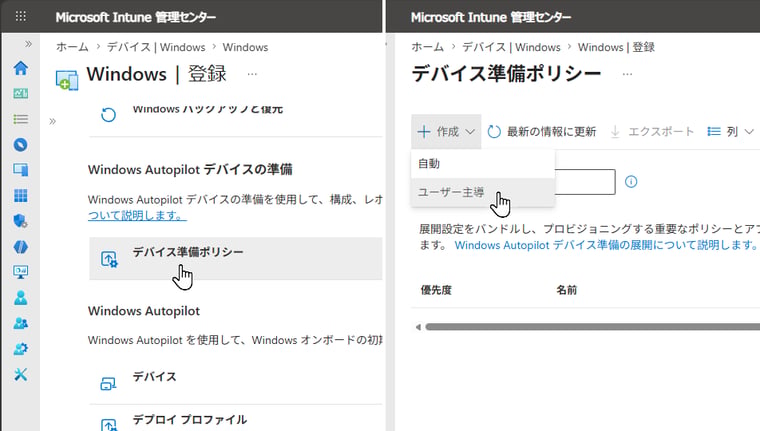Open All services list icon

[x=20, y=119]
